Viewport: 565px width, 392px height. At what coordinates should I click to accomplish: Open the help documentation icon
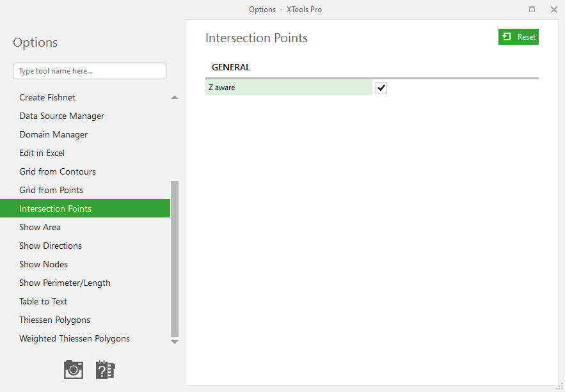pyautogui.click(x=105, y=370)
